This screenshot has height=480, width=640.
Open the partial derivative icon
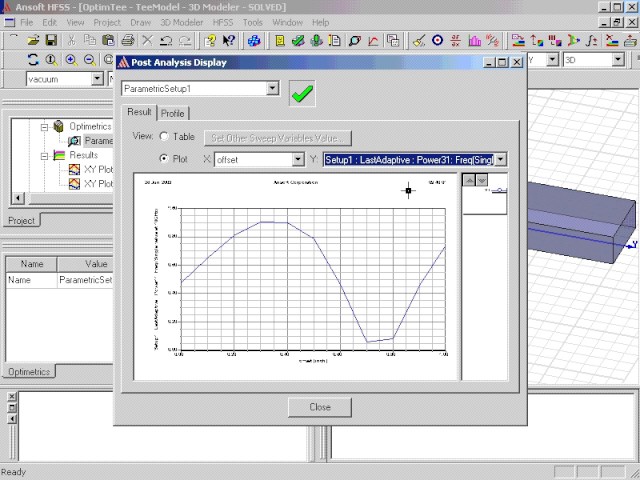[456, 40]
